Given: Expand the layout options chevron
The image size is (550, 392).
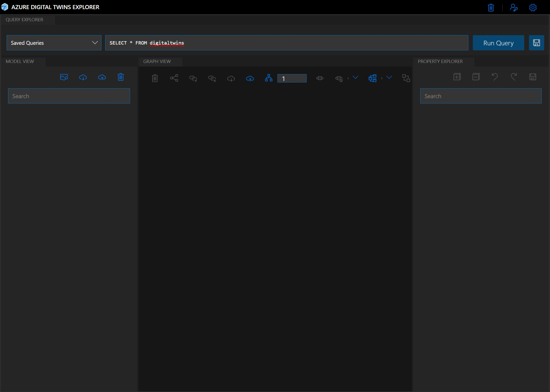Looking at the screenshot, I should (389, 77).
